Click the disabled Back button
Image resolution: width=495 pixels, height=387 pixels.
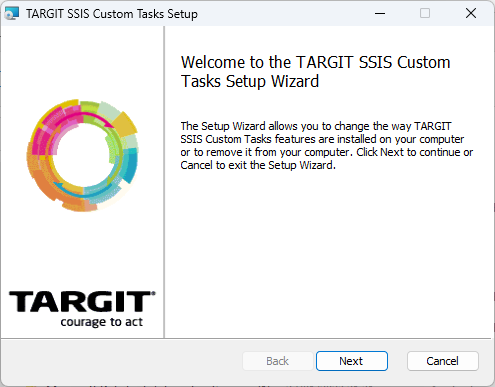tap(278, 361)
